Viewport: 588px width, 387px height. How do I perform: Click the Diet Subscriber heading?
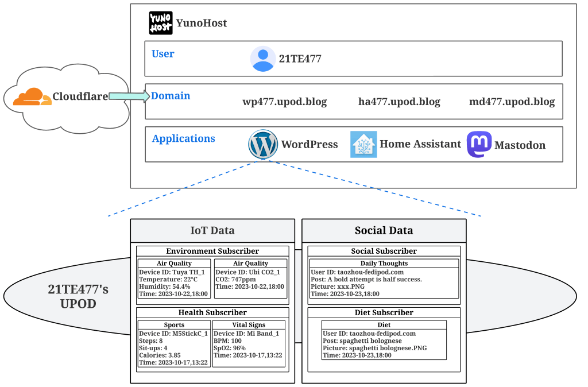pyautogui.click(x=384, y=313)
